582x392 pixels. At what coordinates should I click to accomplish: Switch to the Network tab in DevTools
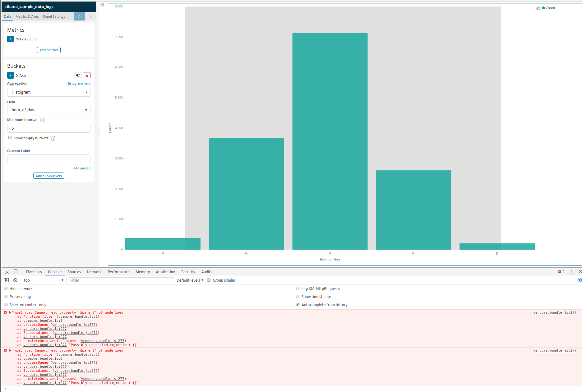(x=94, y=271)
